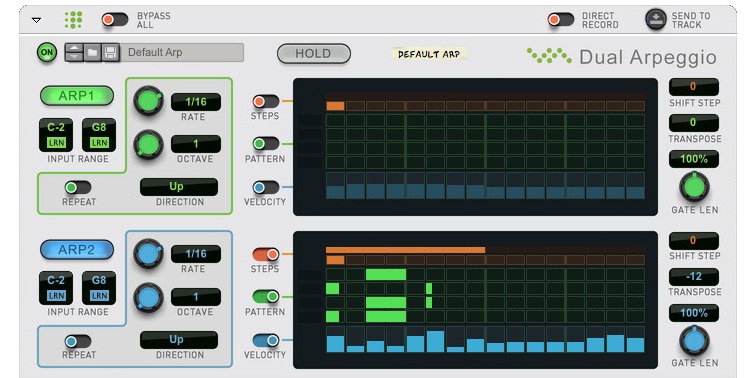Viewport: 756px width, 378px height.
Task: Click ARP1 Gate Len 100% display
Action: 693,159
